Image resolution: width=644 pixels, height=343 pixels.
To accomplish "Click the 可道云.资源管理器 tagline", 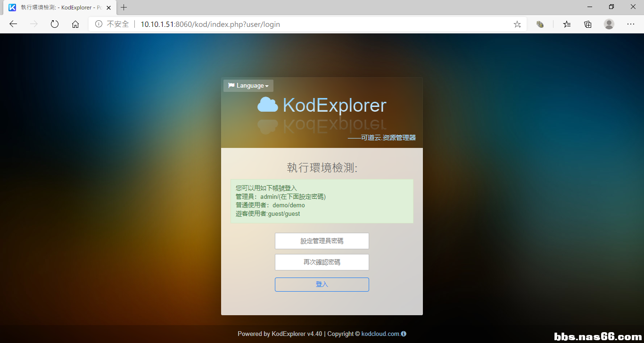I will point(382,138).
